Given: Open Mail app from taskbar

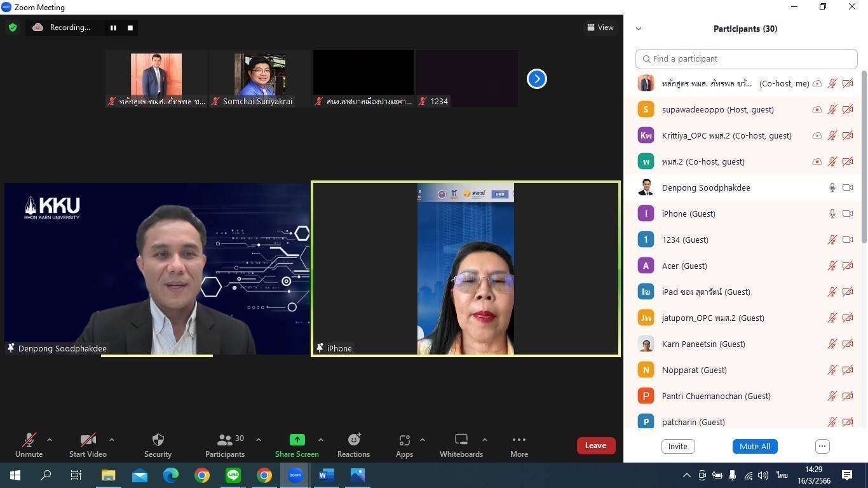Looking at the screenshot, I should [139, 475].
